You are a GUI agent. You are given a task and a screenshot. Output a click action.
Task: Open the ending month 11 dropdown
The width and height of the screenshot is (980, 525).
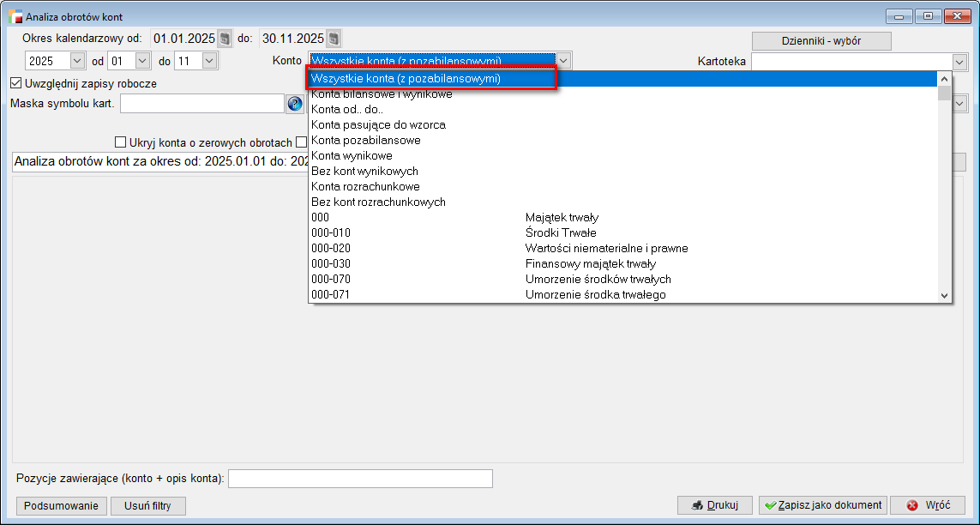tap(208, 61)
